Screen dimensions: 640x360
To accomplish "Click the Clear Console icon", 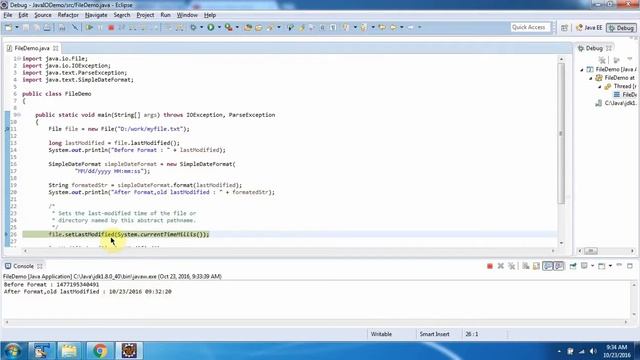I will 526,266.
